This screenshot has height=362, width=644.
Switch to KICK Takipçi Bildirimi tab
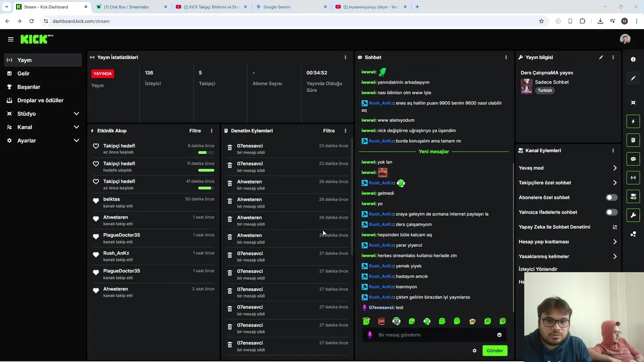[x=211, y=7]
